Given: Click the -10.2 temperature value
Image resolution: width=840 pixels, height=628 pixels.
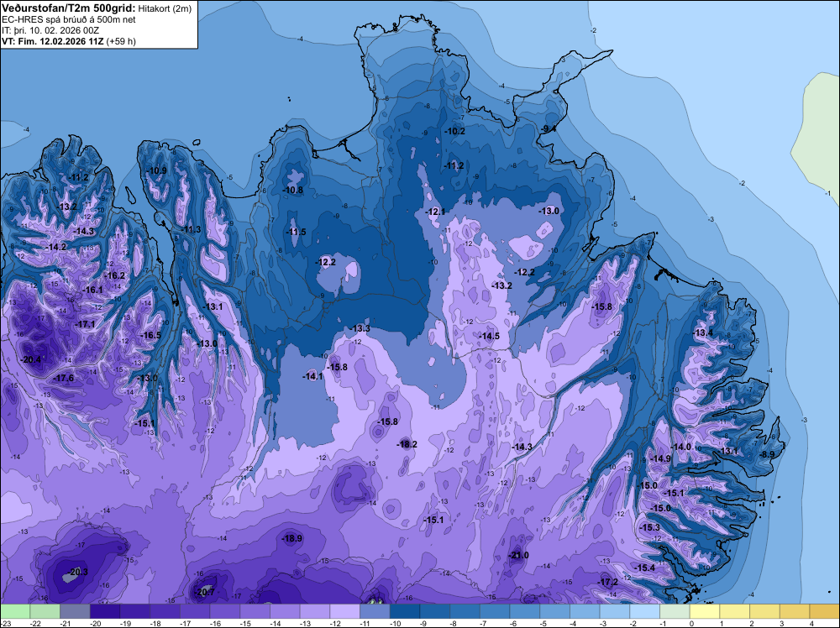Looking at the screenshot, I should tap(454, 132).
